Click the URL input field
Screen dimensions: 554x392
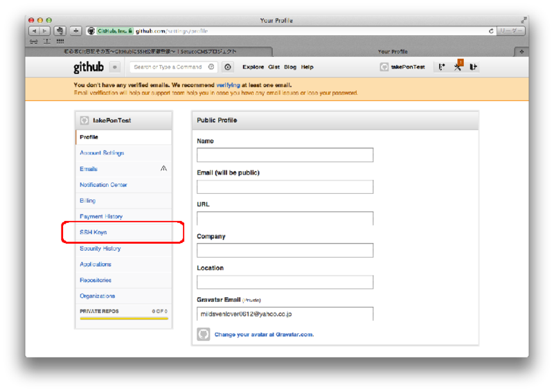click(285, 218)
